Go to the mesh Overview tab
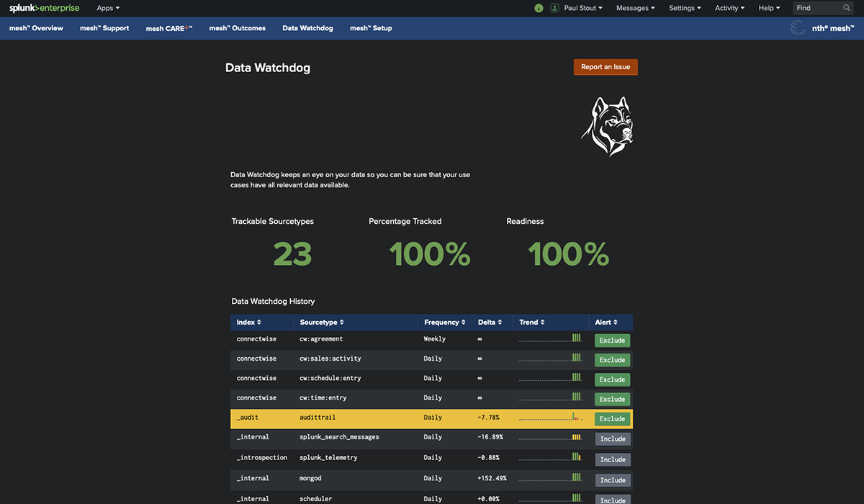Screen dimensions: 864x504 tap(36, 28)
